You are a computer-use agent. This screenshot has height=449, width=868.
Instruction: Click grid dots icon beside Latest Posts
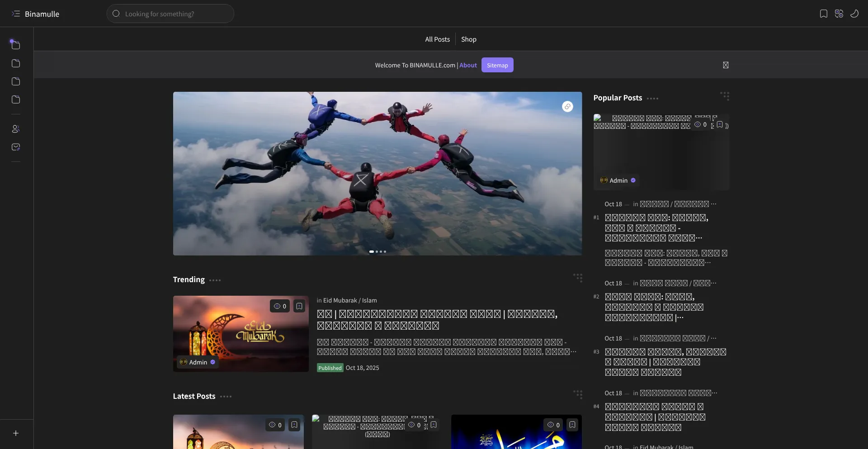coord(578,394)
